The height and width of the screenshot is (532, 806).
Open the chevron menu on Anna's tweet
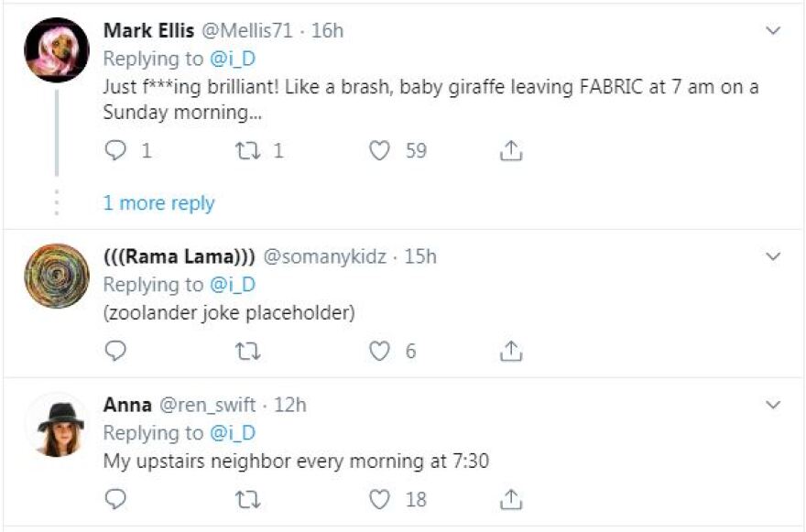(773, 404)
